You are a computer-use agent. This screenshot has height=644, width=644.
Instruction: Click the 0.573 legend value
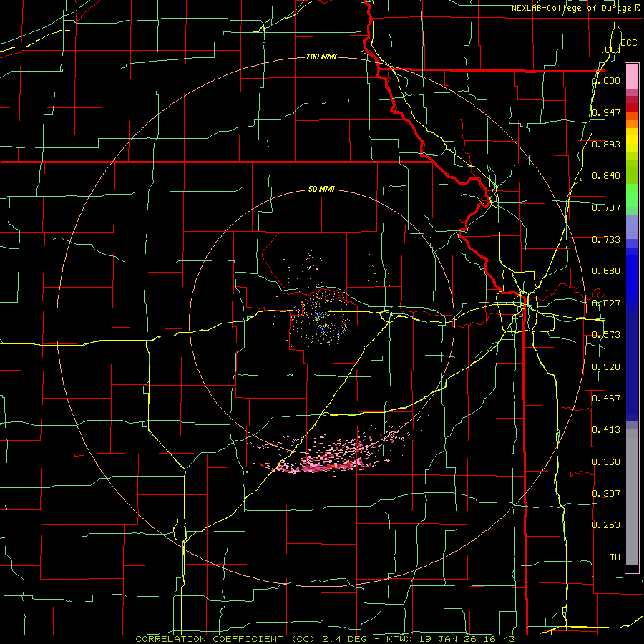[606, 335]
